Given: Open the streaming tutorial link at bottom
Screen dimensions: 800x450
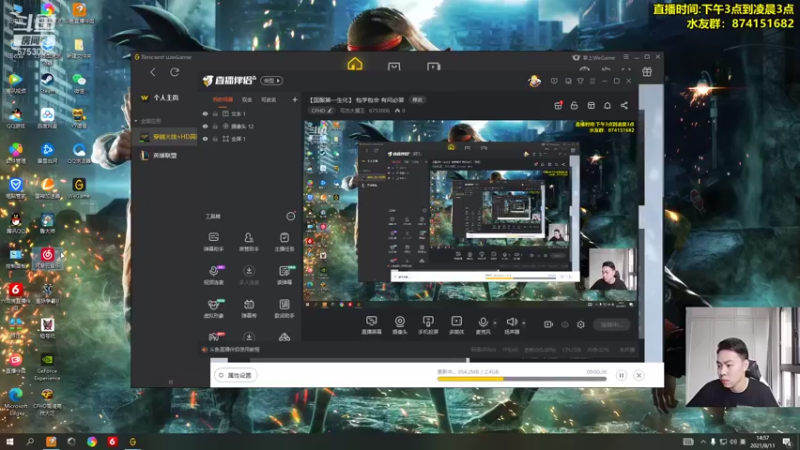Looking at the screenshot, I should tap(234, 349).
